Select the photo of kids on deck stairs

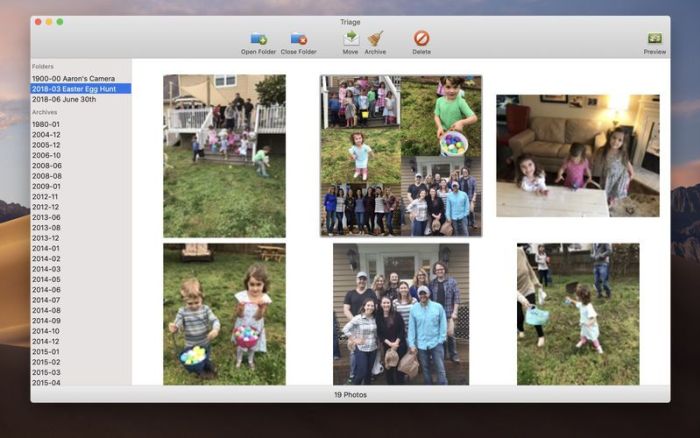click(x=225, y=156)
